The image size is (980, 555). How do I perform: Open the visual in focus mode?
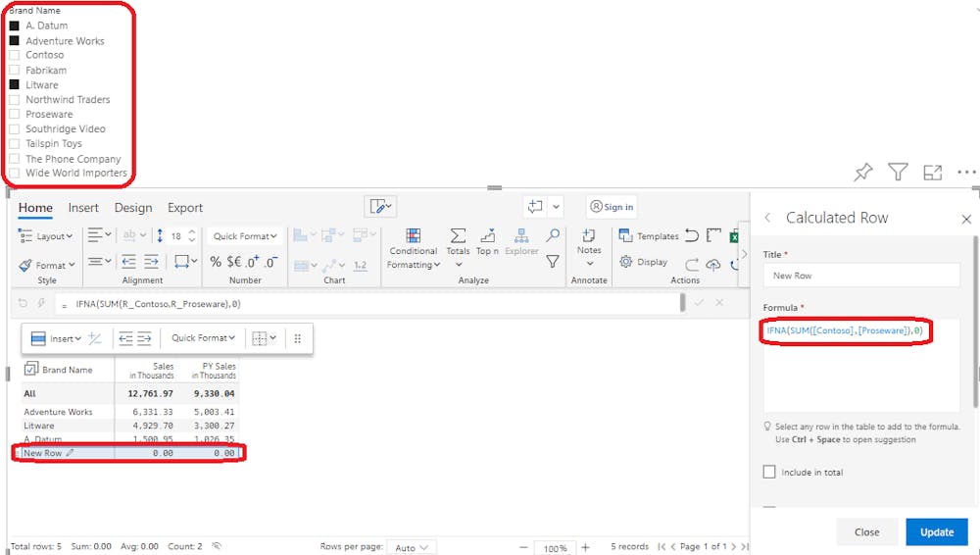click(933, 172)
